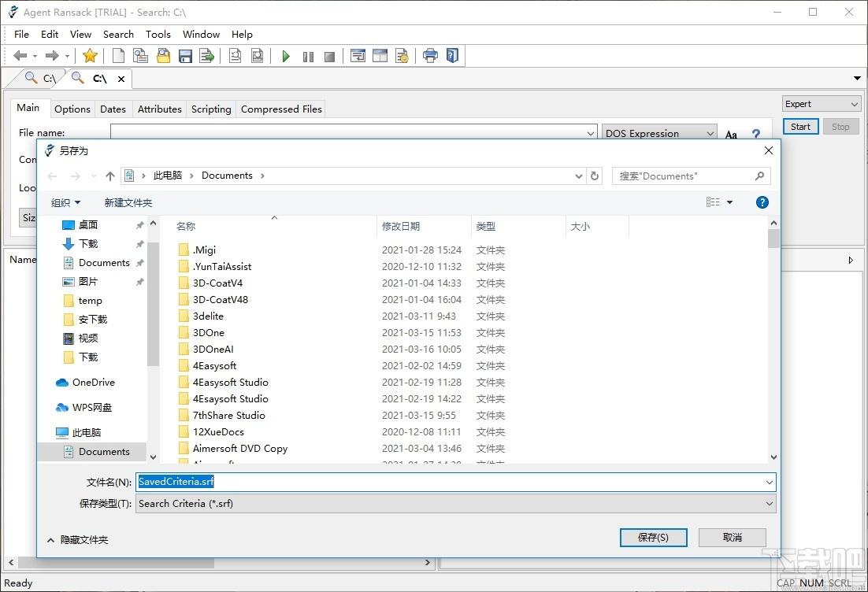Click the Print toolbar icon
868x592 pixels.
tap(430, 55)
